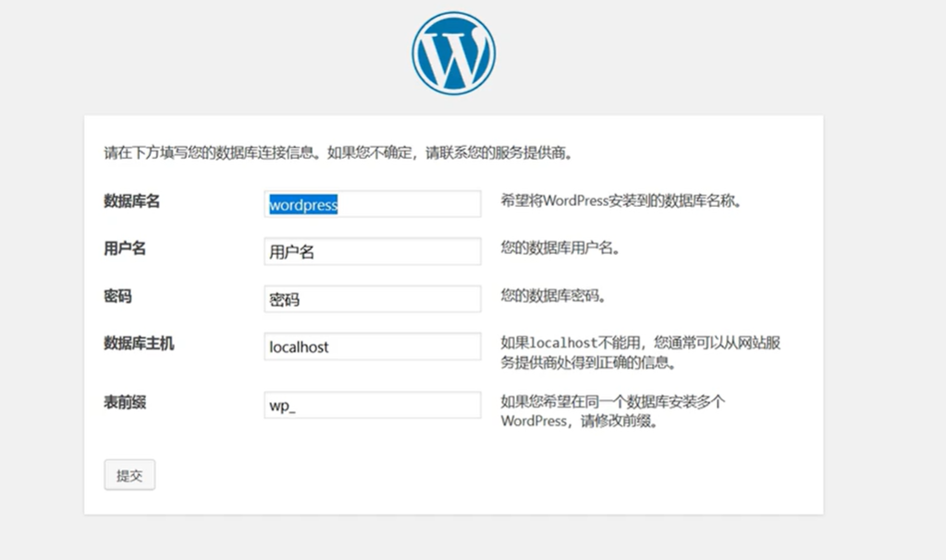Click the localhost help text description
The image size is (946, 560).
[x=641, y=352]
